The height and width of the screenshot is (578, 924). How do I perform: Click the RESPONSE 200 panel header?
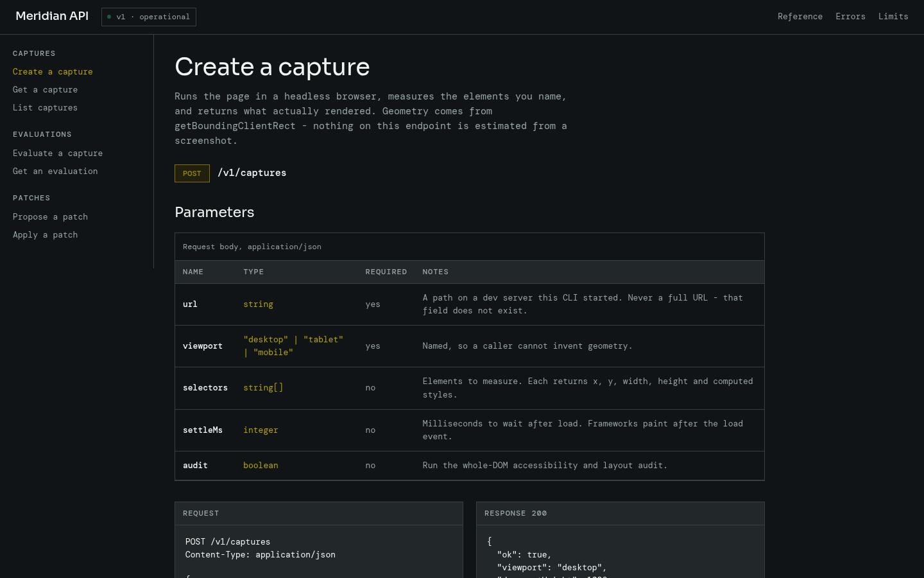[x=620, y=514]
